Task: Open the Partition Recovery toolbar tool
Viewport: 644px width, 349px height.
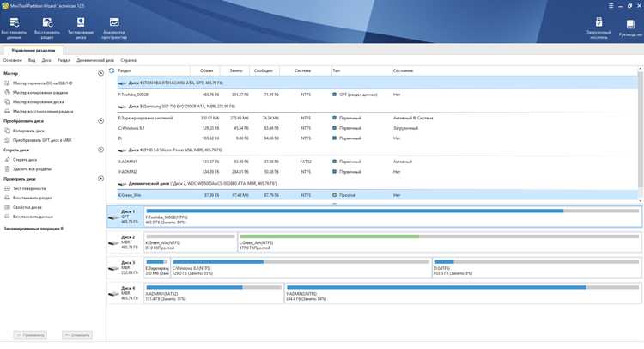Action: (x=47, y=28)
